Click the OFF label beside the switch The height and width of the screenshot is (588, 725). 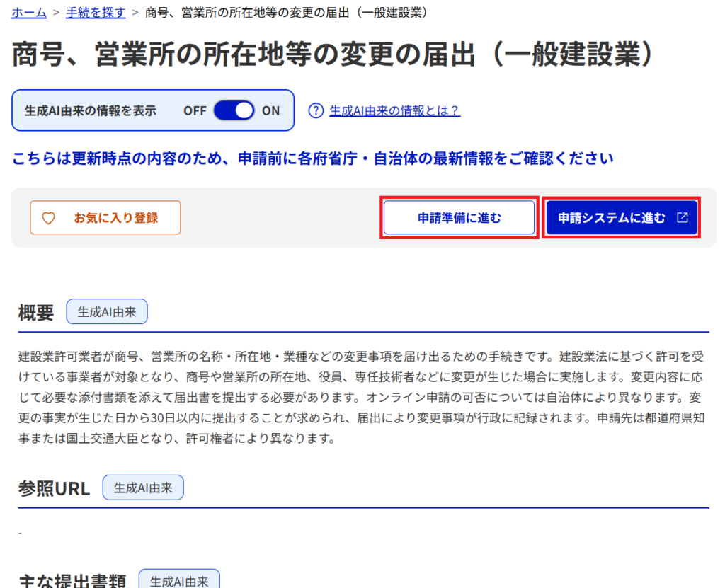(x=195, y=111)
